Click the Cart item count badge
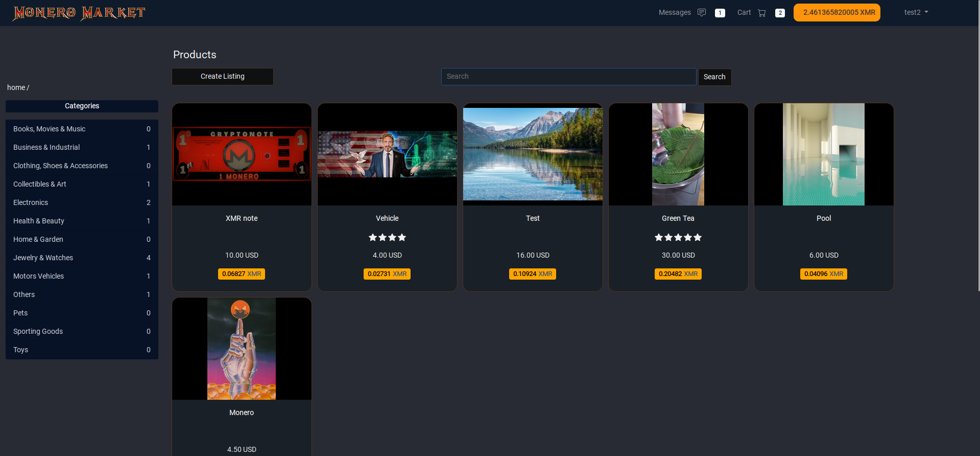This screenshot has width=980, height=456. pyautogui.click(x=780, y=13)
